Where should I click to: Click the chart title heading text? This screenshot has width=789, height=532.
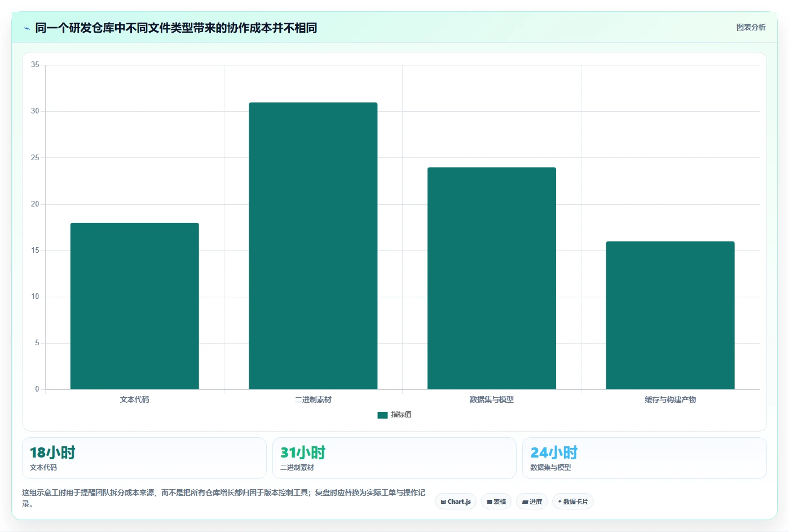click(176, 28)
